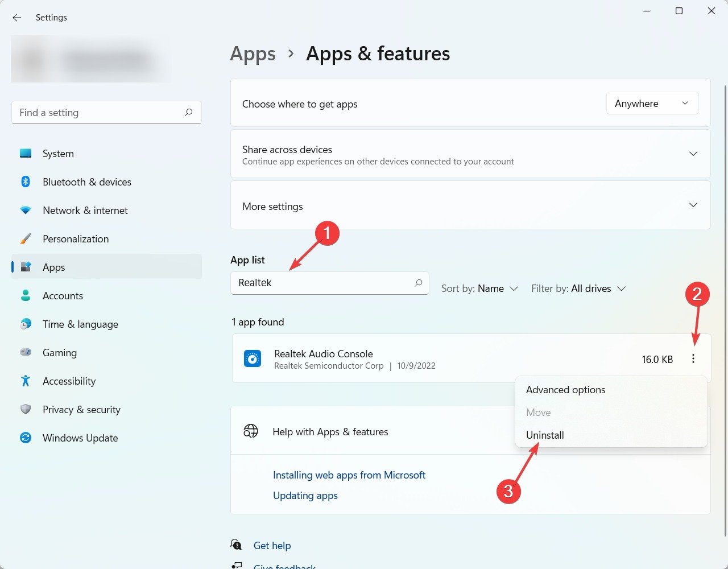Image resolution: width=728 pixels, height=569 pixels.
Task: Click the Find a setting search box
Action: (106, 113)
